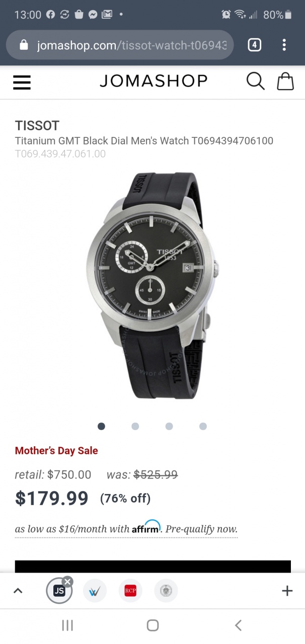
Task: Tap the JOMASHOP logo
Action: coord(154,80)
